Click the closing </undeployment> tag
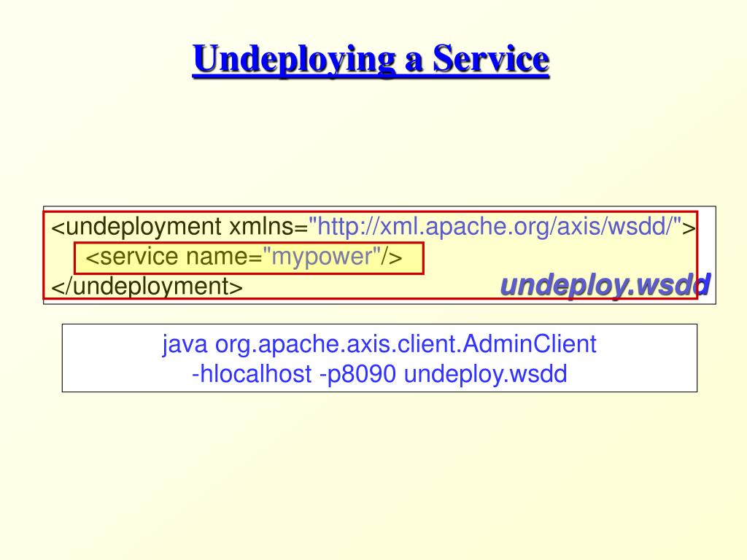 point(147,287)
